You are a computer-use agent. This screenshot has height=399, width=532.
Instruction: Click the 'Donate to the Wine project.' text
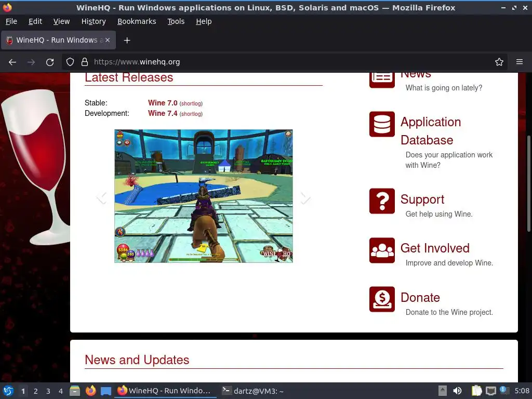pos(449,312)
